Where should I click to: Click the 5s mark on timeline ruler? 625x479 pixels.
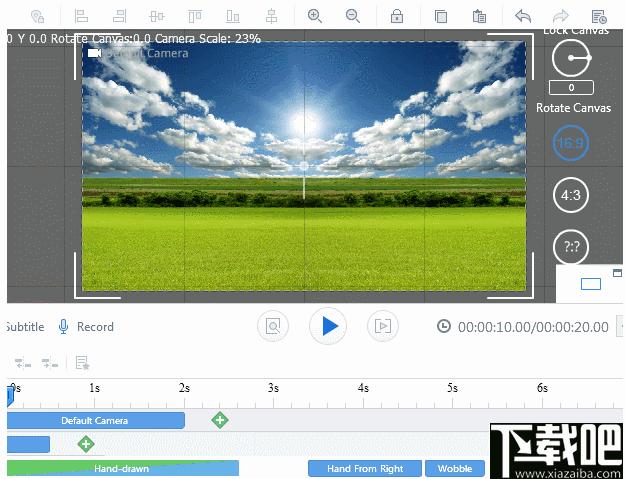452,388
